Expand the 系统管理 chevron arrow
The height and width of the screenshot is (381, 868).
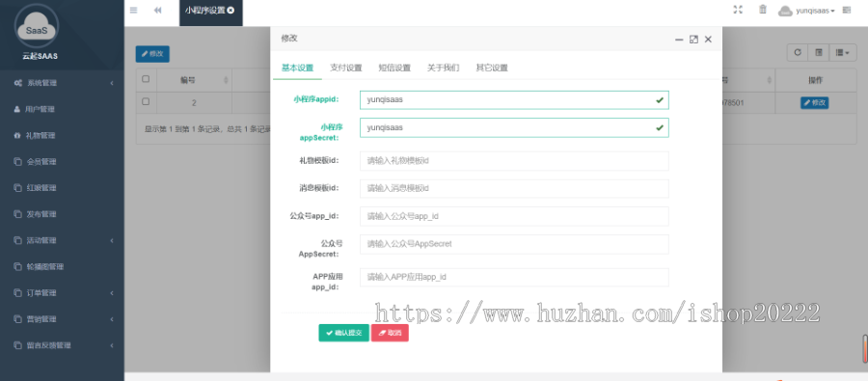[x=112, y=83]
